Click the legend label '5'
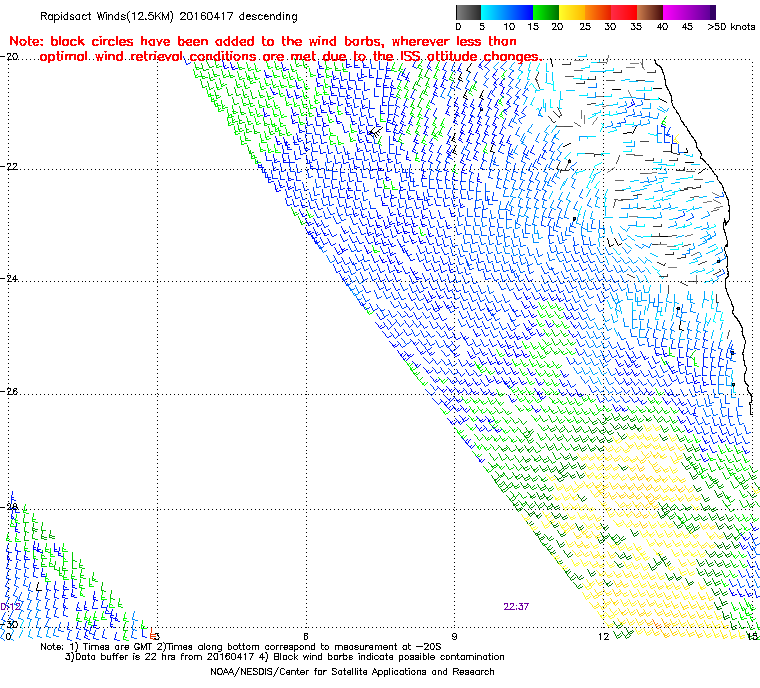Image resolution: width=760 pixels, height=688 pixels. 482,27
